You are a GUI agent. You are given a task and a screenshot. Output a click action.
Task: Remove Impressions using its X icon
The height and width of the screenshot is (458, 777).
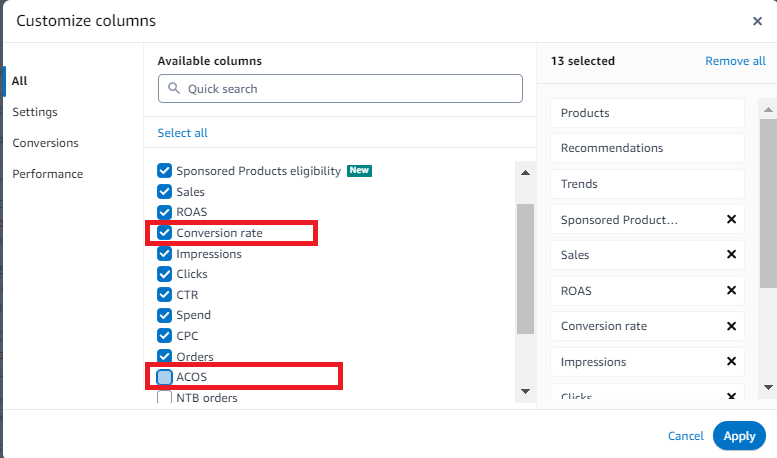pyautogui.click(x=731, y=362)
